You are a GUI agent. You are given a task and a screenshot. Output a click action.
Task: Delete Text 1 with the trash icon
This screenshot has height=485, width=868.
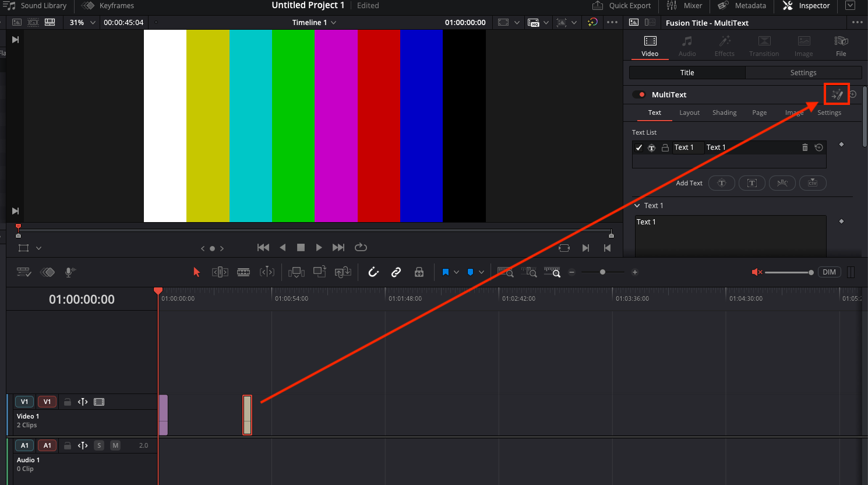point(805,147)
